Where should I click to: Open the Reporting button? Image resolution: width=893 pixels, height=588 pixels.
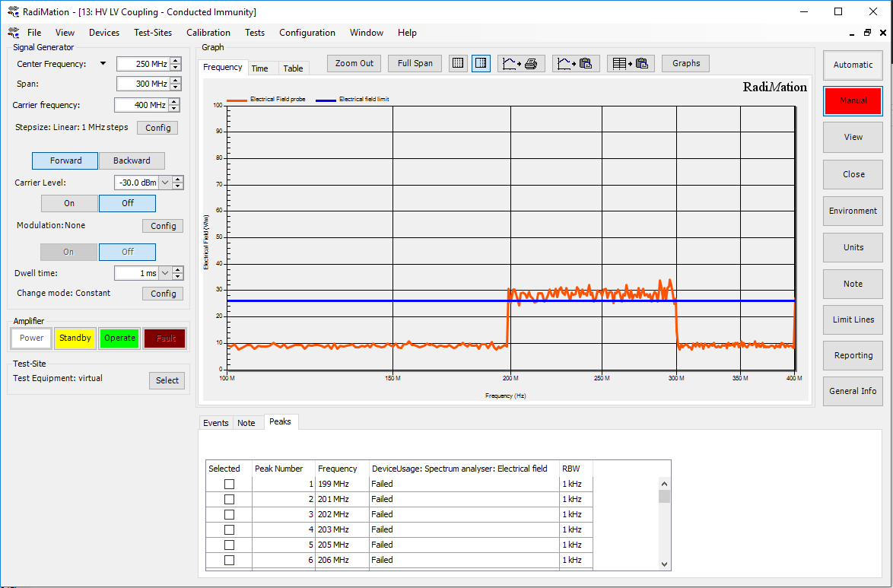tap(853, 355)
